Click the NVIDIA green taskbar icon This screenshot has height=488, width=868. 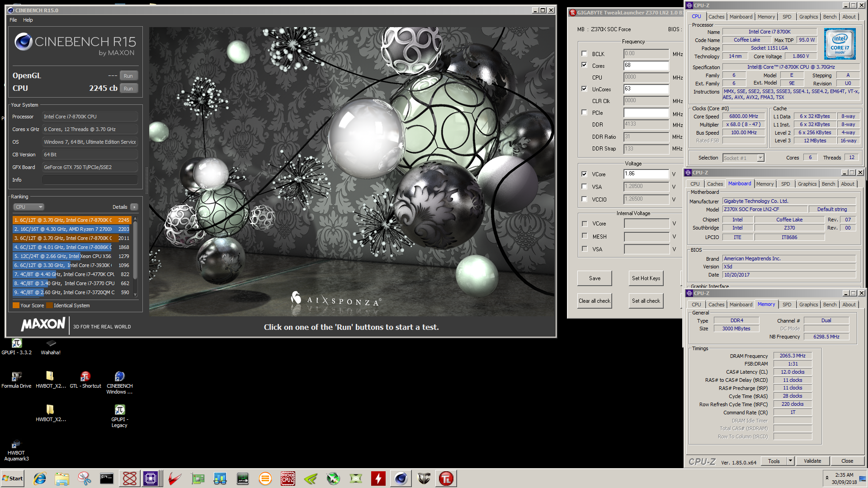coord(311,479)
